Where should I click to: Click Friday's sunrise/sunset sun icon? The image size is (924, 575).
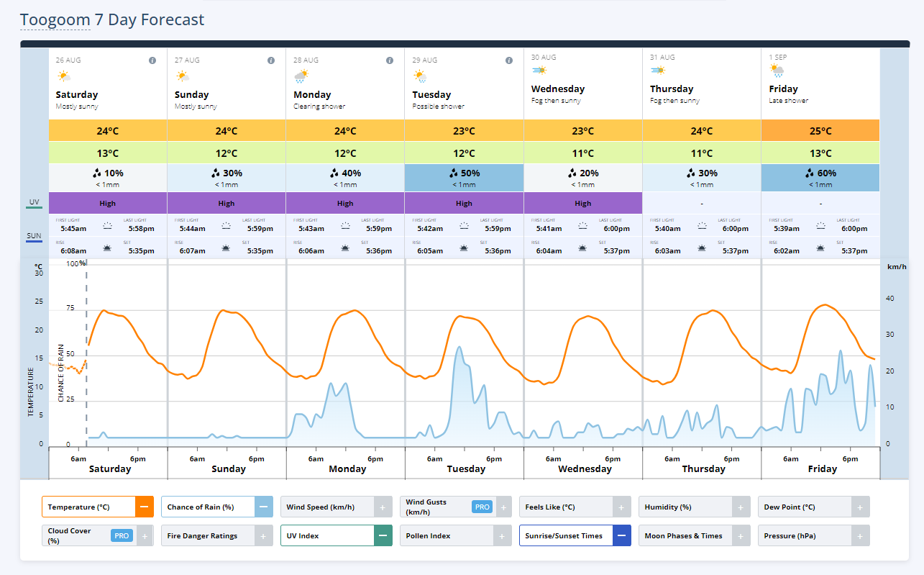(x=820, y=248)
